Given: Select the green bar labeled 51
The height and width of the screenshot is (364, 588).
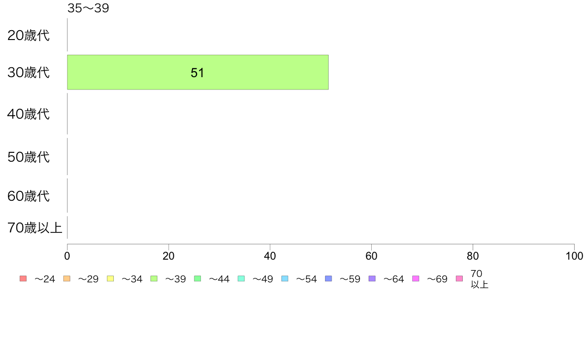Looking at the screenshot, I should 197,72.
